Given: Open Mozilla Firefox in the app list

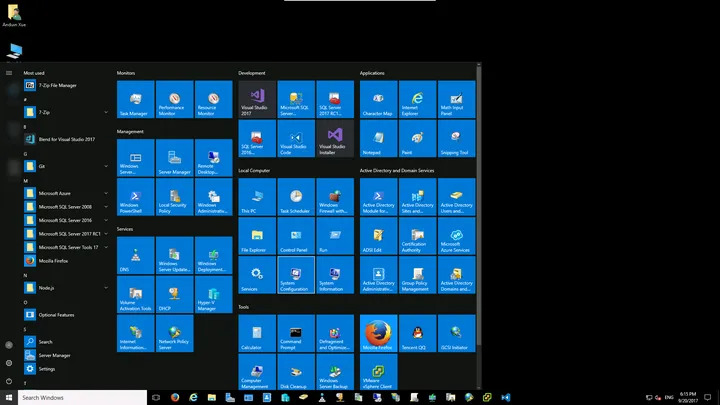Looking at the screenshot, I should [x=67, y=261].
